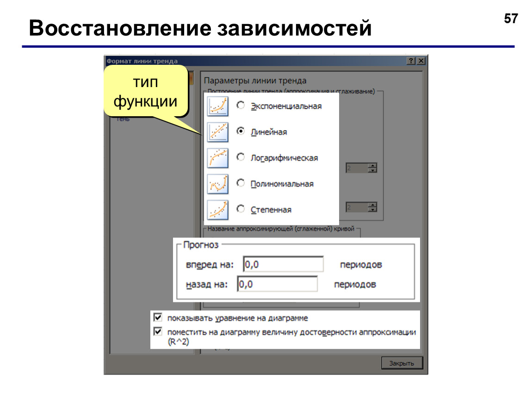This screenshot has width=532, height=400.
Task: Click polynomial degree spinner beside Логарифмическая row
Action: click(362, 168)
